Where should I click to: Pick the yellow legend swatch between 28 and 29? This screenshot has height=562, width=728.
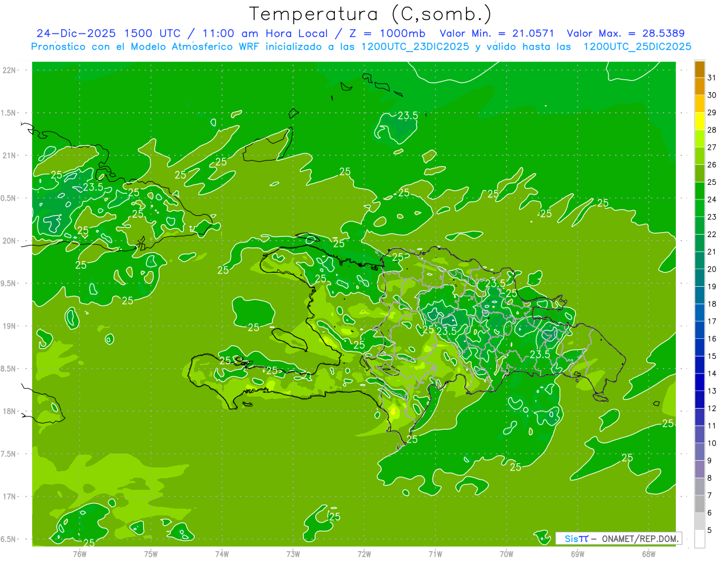(x=699, y=121)
